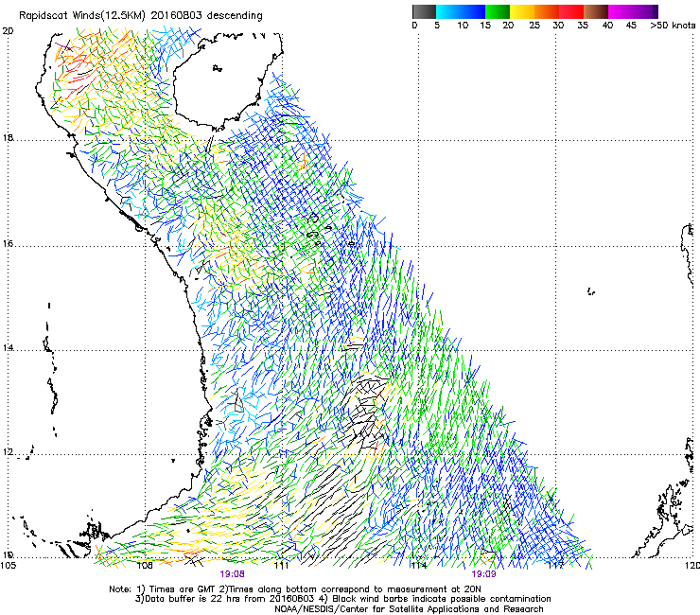Click the latitude label '18'

pos(8,138)
